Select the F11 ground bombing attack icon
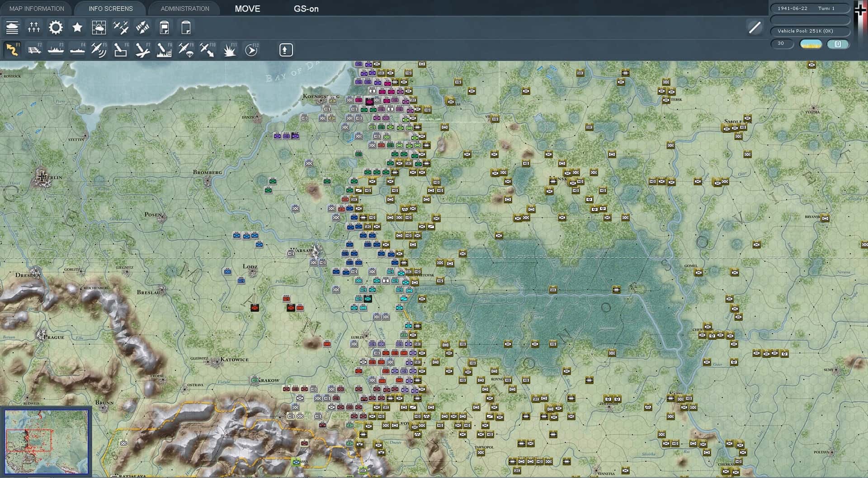 click(x=230, y=49)
